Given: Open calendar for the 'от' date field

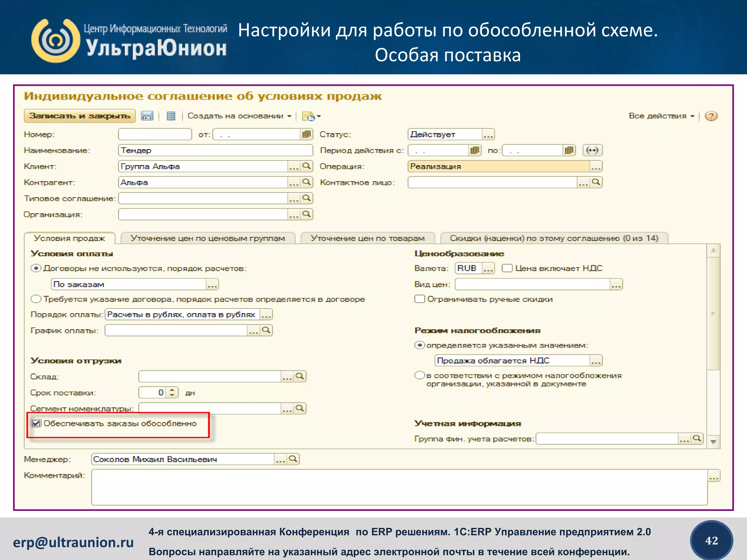Looking at the screenshot, I should (x=306, y=134).
